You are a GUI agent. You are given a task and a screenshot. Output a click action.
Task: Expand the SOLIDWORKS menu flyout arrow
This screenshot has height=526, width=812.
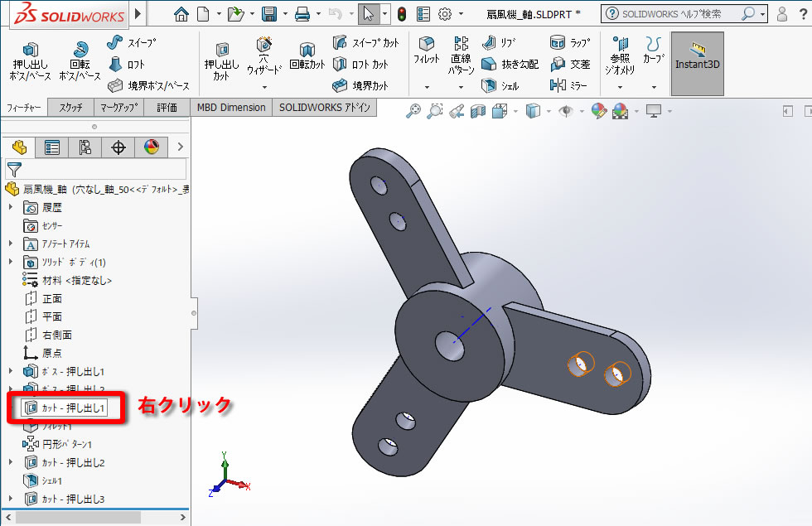coord(138,13)
